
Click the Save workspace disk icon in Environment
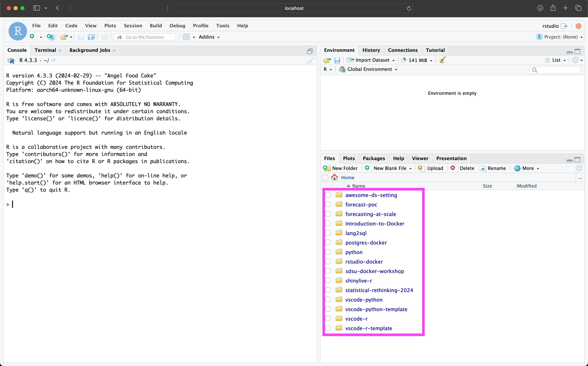coord(337,60)
